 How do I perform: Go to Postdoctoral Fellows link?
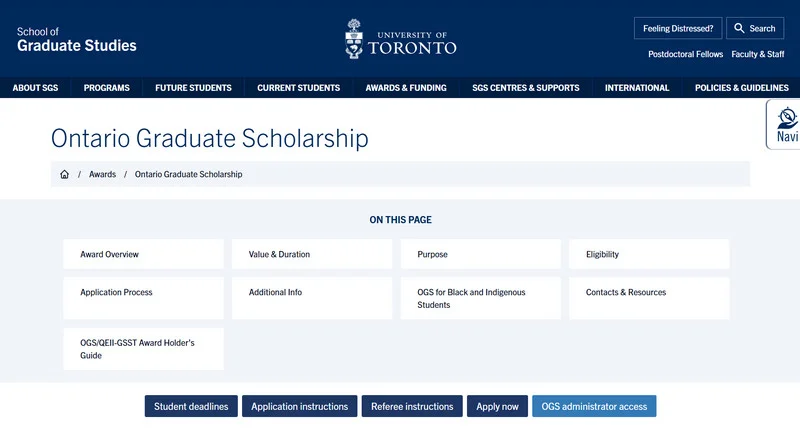[x=685, y=54]
